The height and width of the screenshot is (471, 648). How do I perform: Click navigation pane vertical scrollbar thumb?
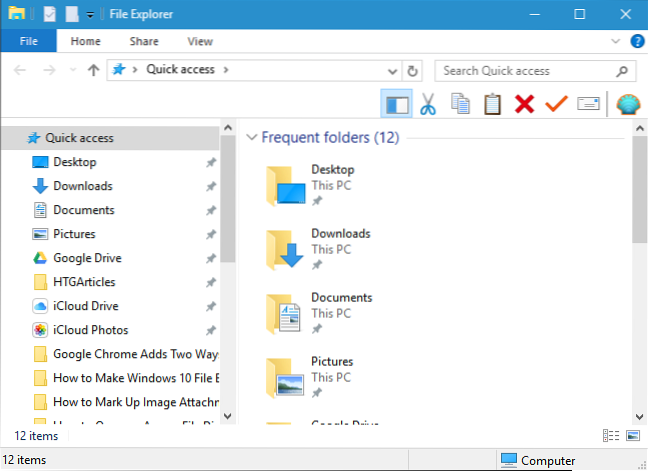[228, 199]
